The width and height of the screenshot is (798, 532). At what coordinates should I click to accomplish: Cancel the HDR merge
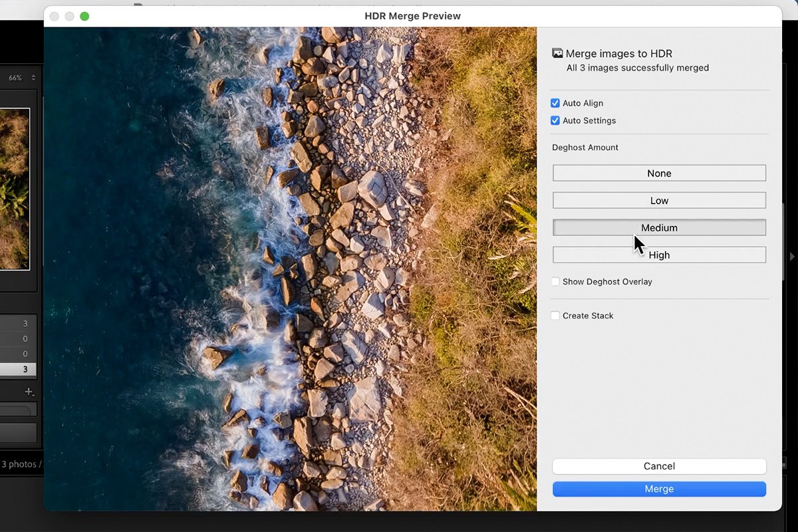pyautogui.click(x=659, y=466)
